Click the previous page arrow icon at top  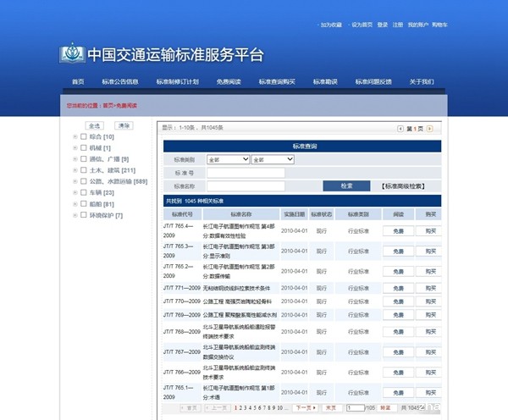pos(401,129)
